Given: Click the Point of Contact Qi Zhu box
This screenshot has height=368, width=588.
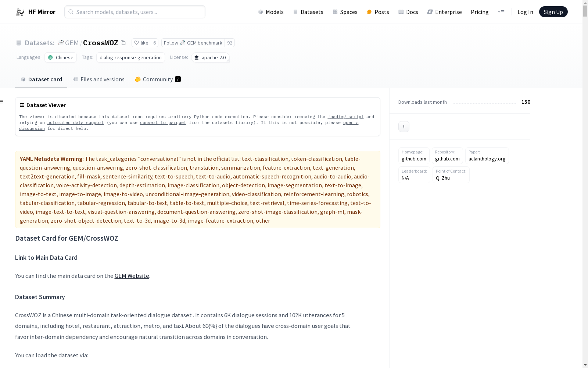Looking at the screenshot, I should click(451, 175).
